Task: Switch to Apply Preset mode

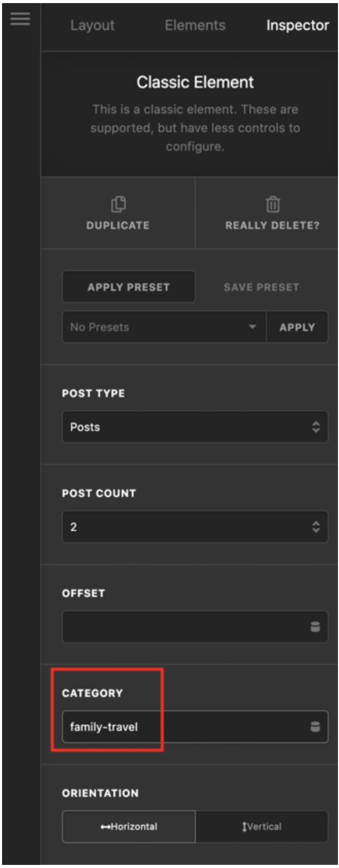Action: coord(129,287)
